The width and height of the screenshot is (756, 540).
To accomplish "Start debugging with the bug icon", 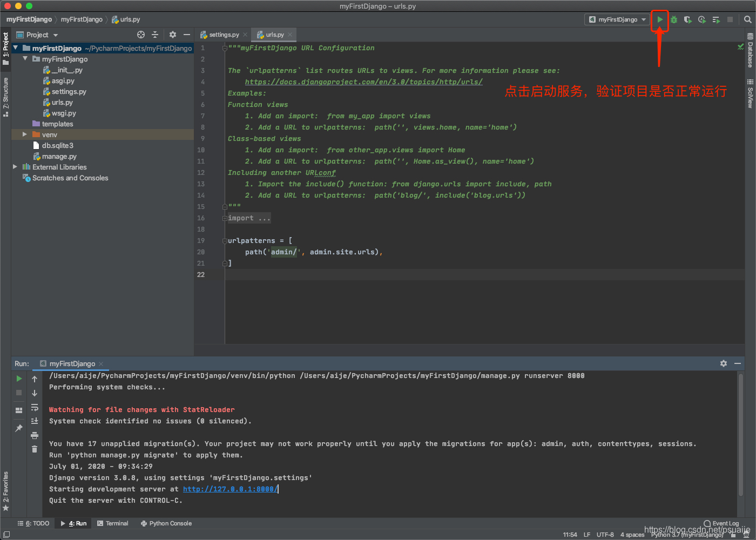I will tap(674, 19).
